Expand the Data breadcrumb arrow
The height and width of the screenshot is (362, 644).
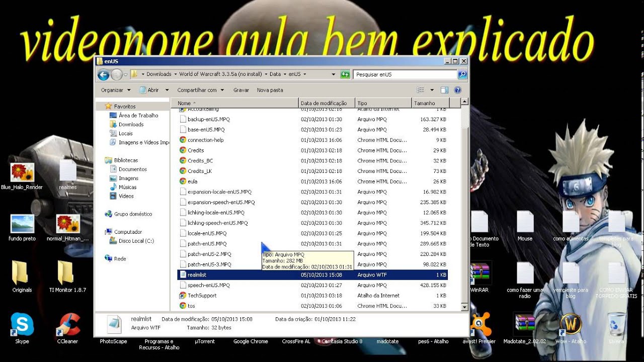point(284,74)
